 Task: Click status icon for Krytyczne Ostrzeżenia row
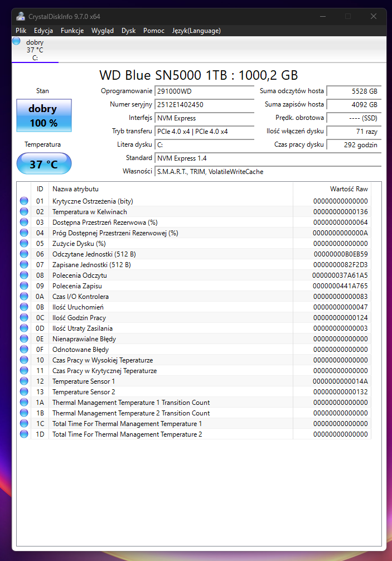(24, 201)
